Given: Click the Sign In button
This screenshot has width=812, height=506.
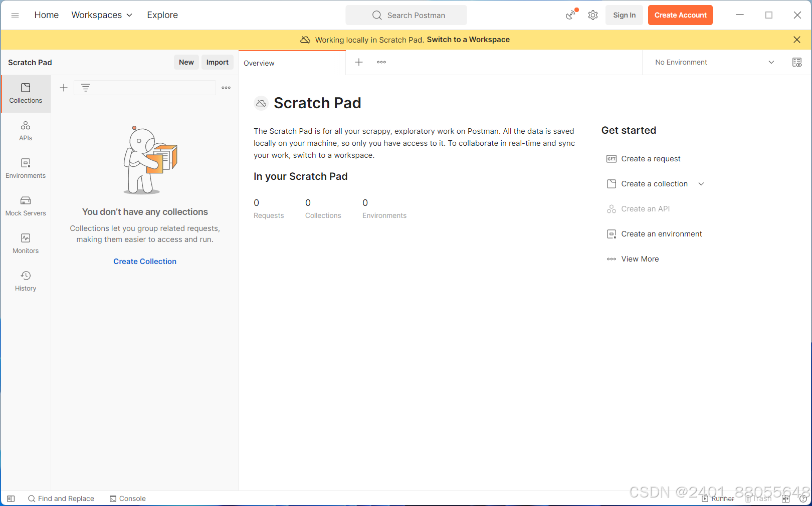Looking at the screenshot, I should pos(624,15).
